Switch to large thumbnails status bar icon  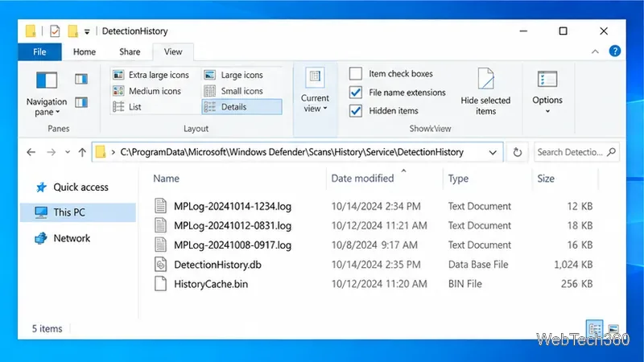(x=613, y=328)
